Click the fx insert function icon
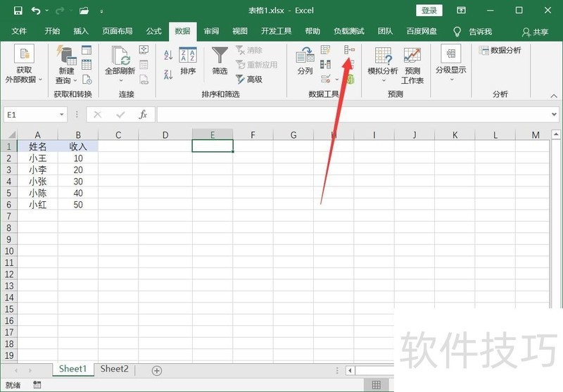The height and width of the screenshot is (392, 563). tap(143, 115)
